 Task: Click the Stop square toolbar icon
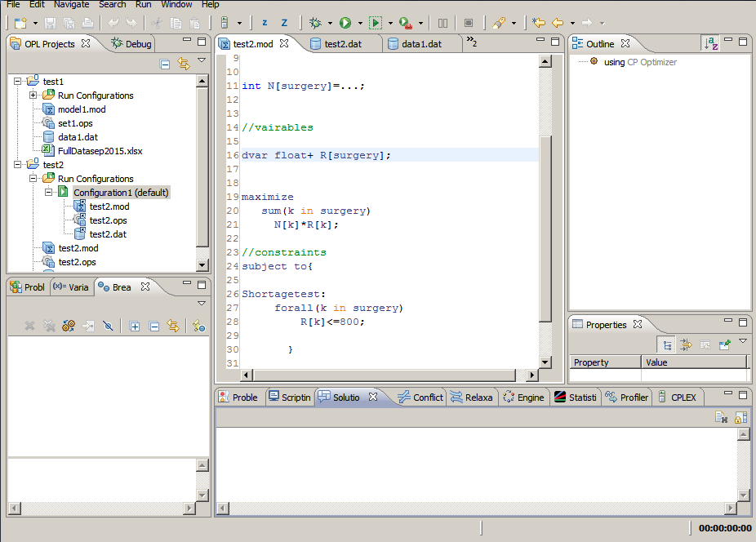coord(468,23)
